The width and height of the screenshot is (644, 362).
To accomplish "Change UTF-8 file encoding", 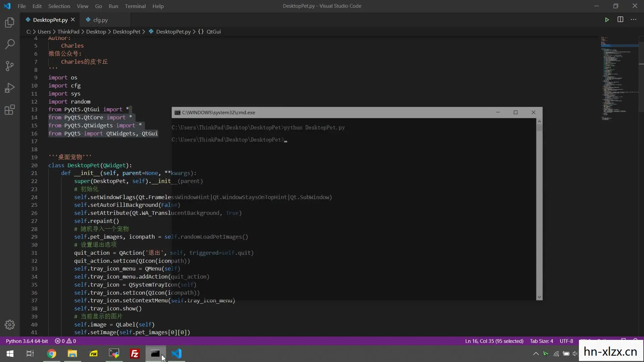I will coord(566,341).
